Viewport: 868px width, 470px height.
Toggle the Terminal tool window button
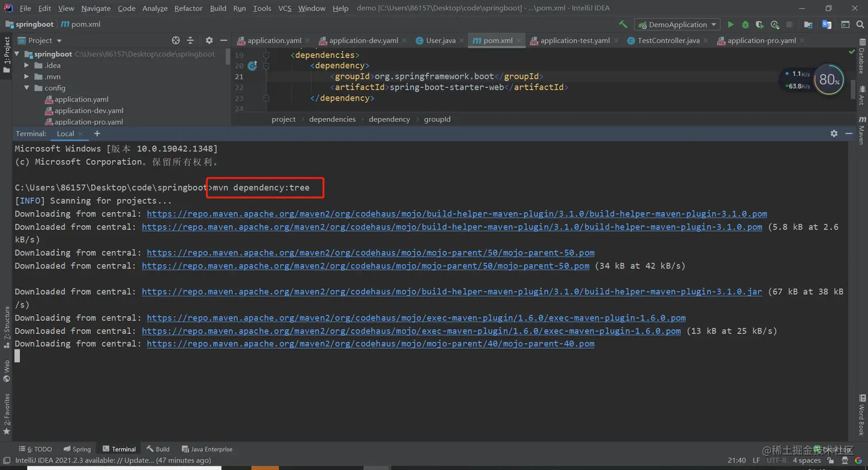click(x=119, y=449)
